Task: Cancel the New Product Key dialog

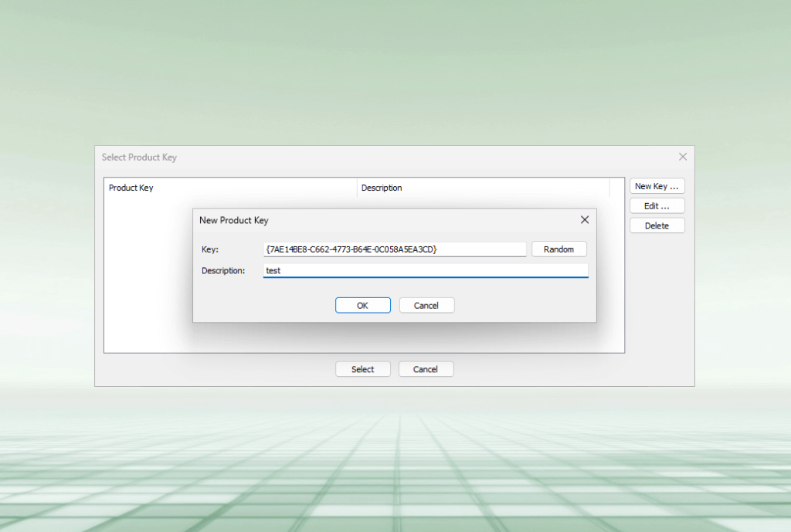Action: point(426,305)
